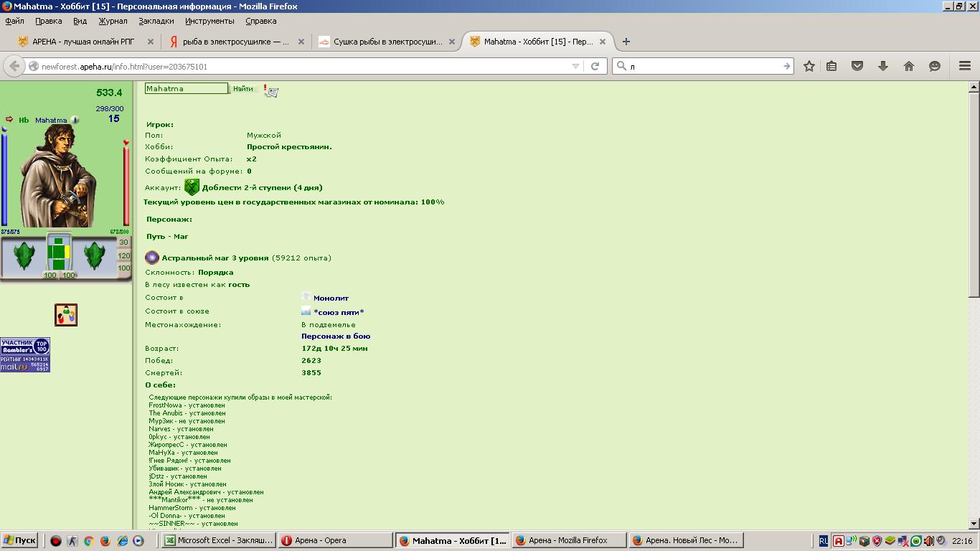
Task: Open the Монолит clan link
Action: [331, 298]
